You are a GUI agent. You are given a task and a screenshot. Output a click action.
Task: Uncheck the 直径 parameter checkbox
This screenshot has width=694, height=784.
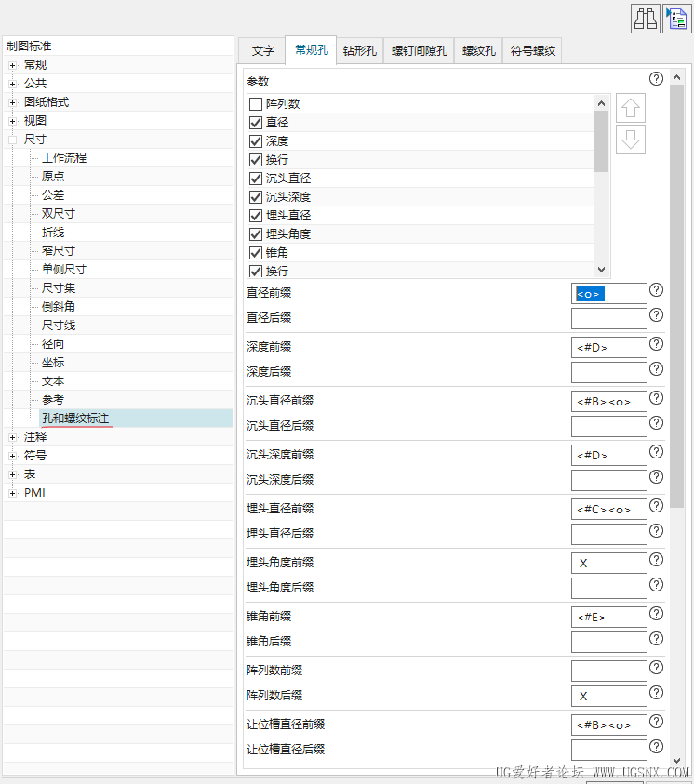click(256, 123)
